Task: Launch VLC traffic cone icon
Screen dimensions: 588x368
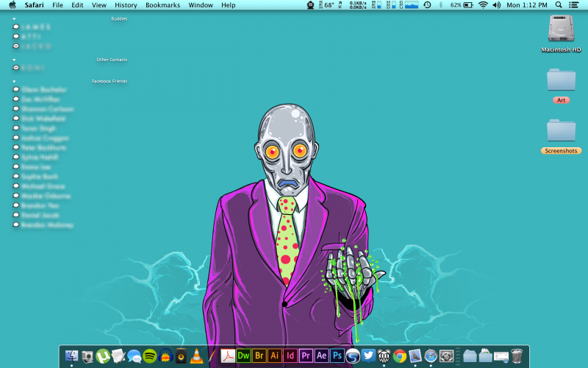Action: click(x=196, y=356)
